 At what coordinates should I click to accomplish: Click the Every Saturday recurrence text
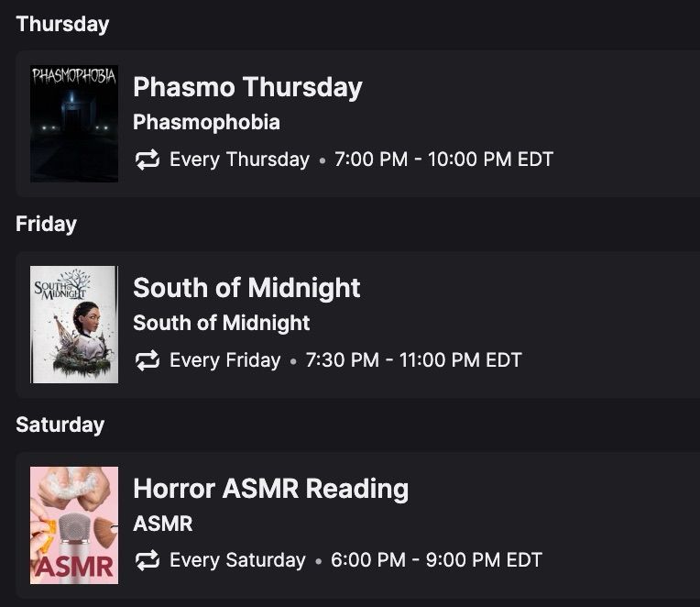[237, 560]
